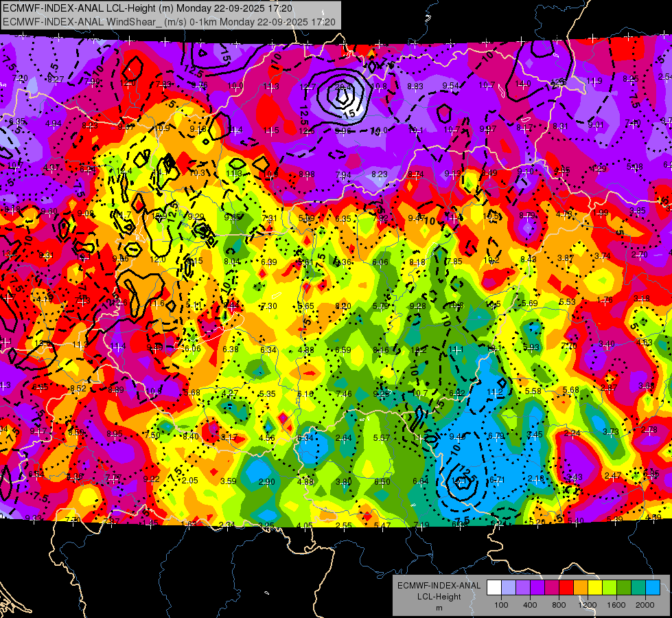This screenshot has width=672, height=618.
Task: Click the 1.76 grid value
Action: pos(604,300)
